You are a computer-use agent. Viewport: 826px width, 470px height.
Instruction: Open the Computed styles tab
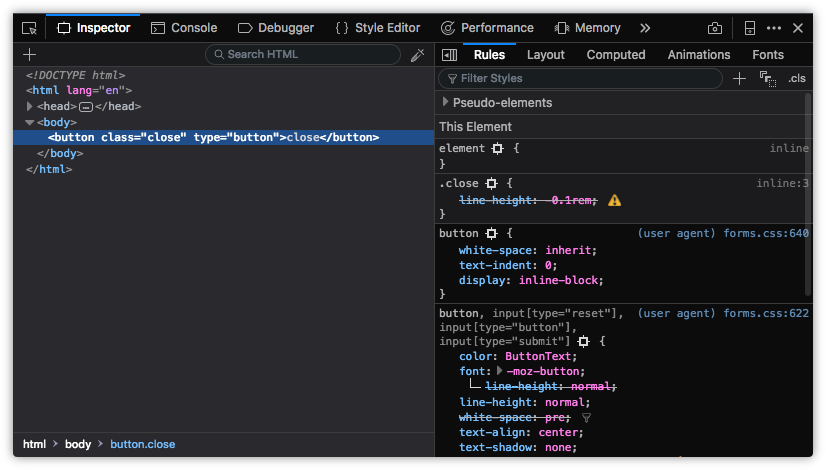tap(616, 55)
